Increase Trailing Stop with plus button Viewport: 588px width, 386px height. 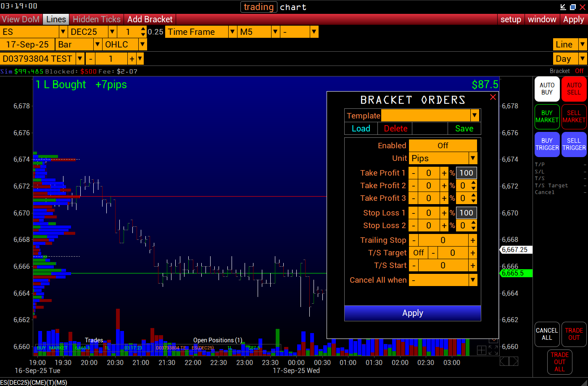tap(472, 240)
